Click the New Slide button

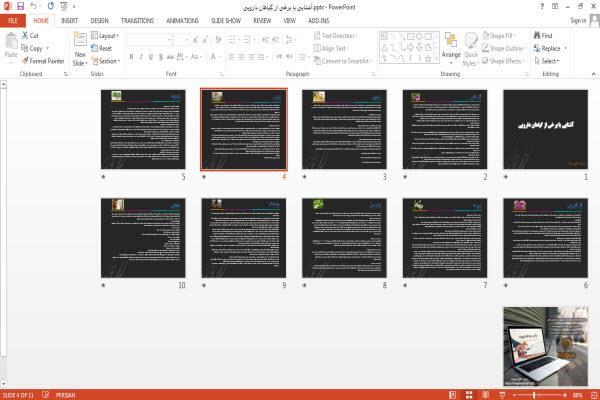click(x=80, y=49)
